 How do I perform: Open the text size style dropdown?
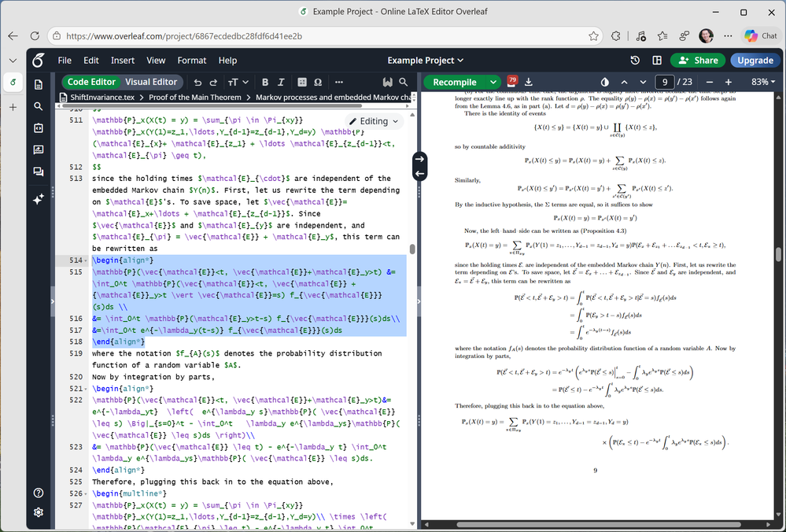(x=238, y=82)
